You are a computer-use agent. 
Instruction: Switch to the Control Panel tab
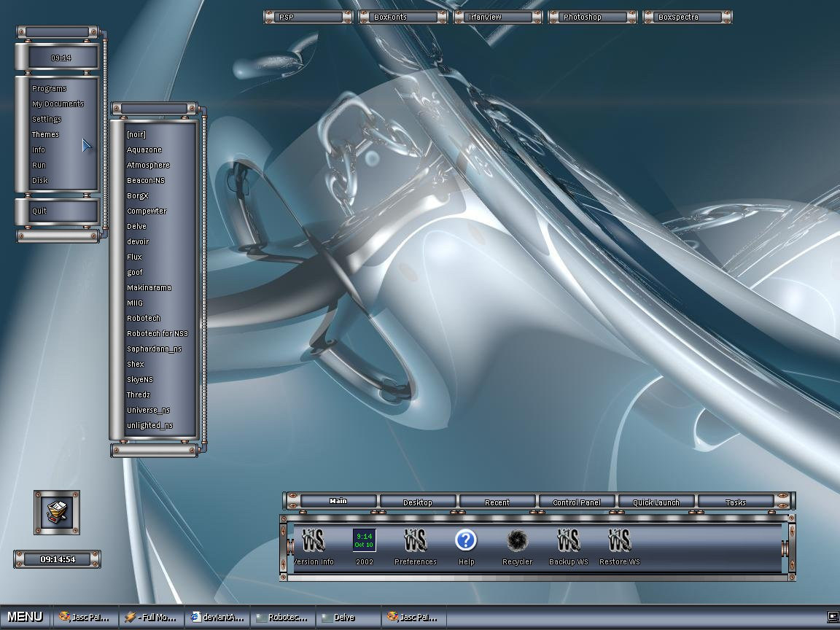[577, 502]
